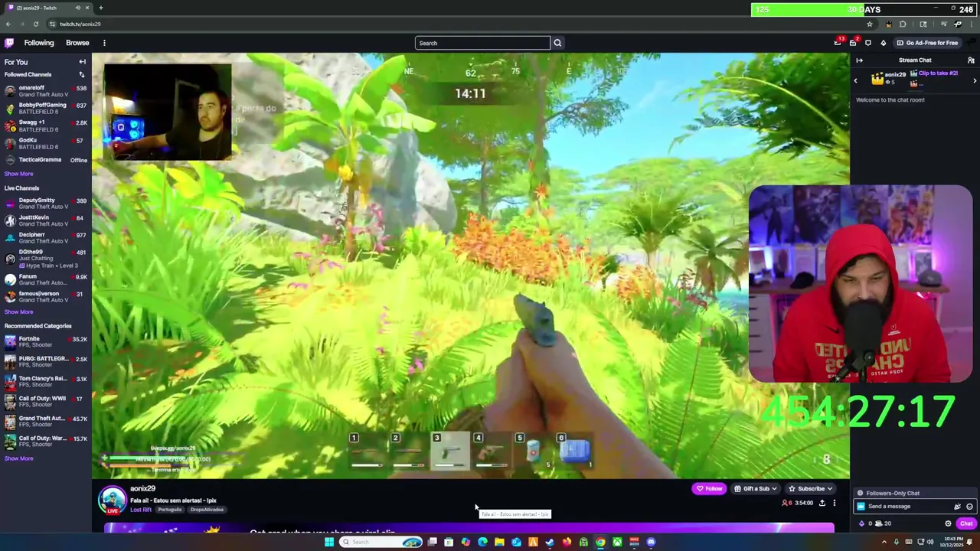Open Prime loot icon with 13 badge
Screen dimensions: 980x551
tap(838, 43)
